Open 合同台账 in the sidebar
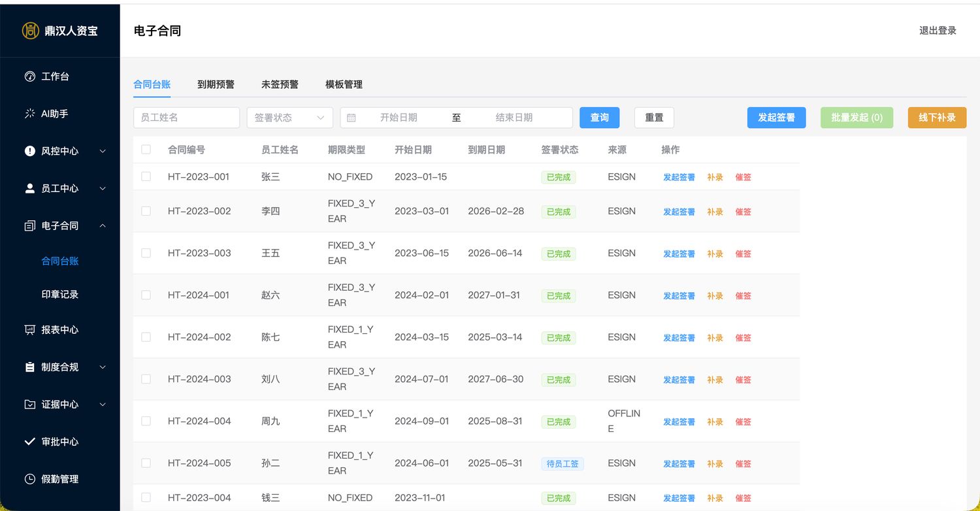Viewport: 980px width, 511px height. pyautogui.click(x=60, y=261)
